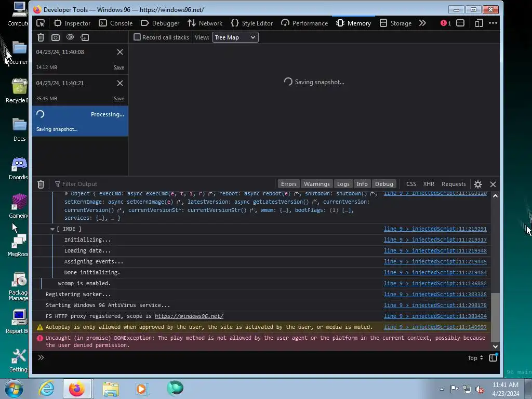Image resolution: width=532 pixels, height=399 pixels.
Task: Save the 35.45 MB snapshot
Action: click(x=119, y=99)
